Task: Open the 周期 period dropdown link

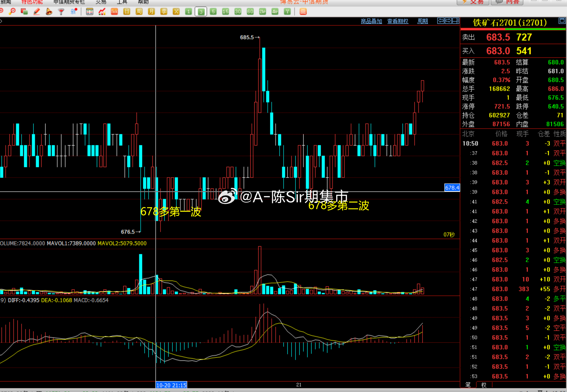Action: click(423, 21)
